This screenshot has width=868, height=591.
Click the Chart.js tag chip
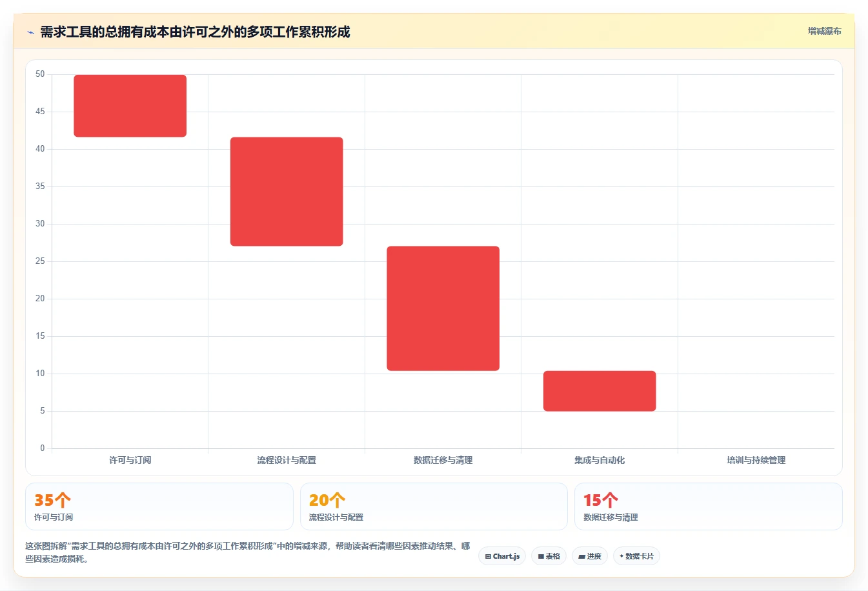pyautogui.click(x=502, y=556)
